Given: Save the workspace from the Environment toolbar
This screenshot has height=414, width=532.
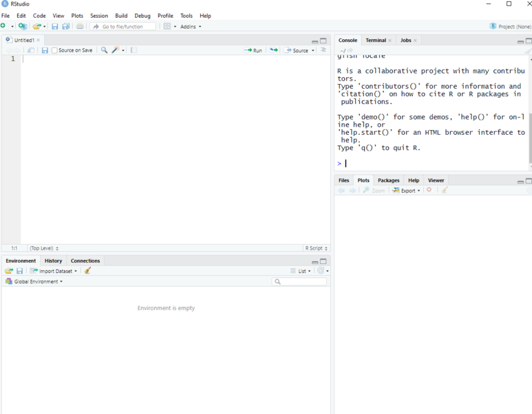Looking at the screenshot, I should coord(20,271).
